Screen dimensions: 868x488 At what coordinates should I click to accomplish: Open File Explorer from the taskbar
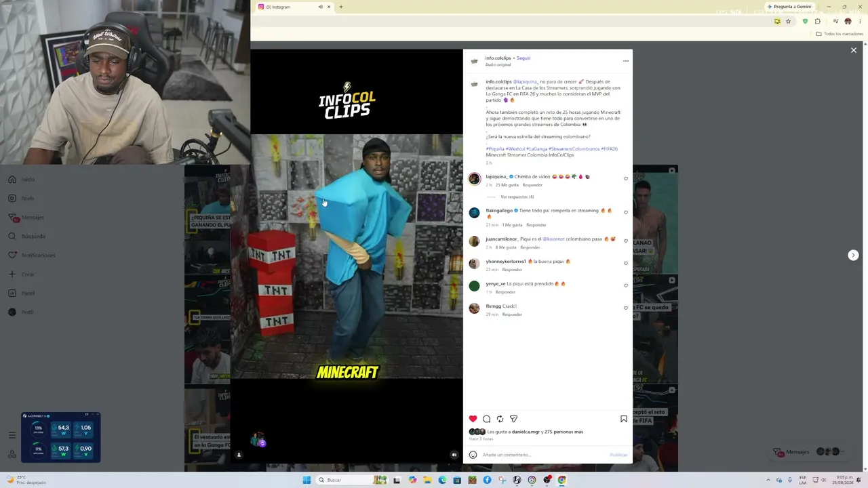427,480
